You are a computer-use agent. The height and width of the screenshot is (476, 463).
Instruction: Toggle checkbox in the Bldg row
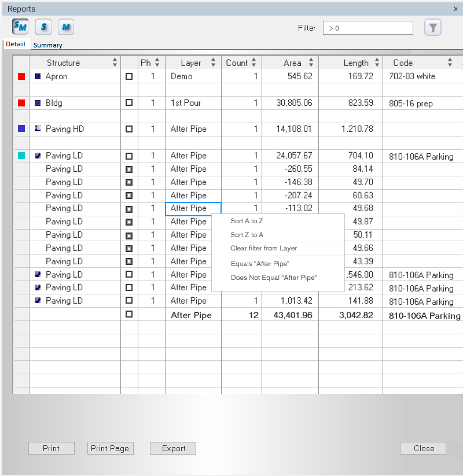click(x=129, y=102)
